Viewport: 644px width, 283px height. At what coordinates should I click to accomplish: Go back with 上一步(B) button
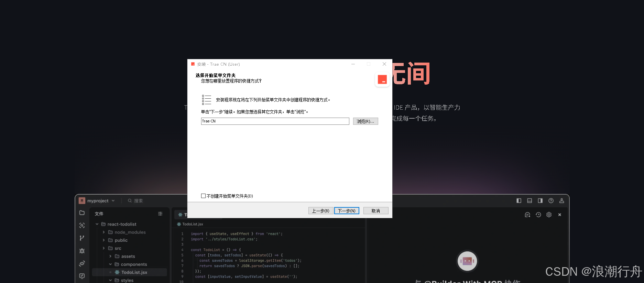321,211
